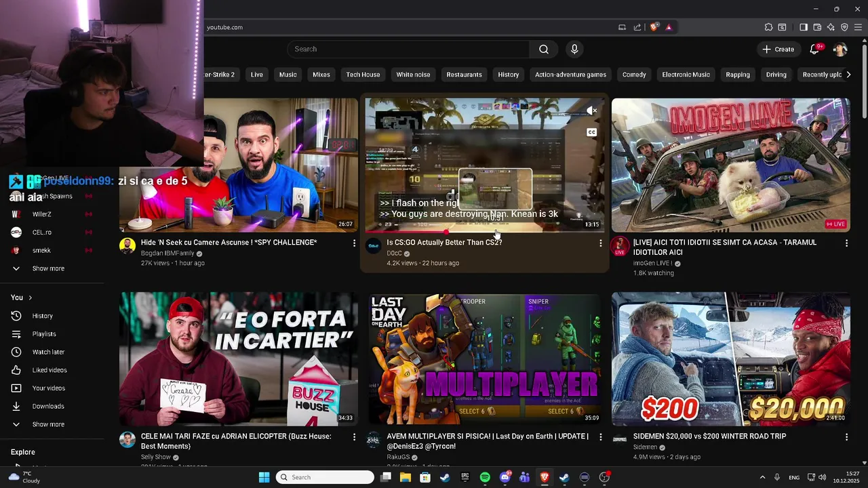This screenshot has width=868, height=488.
Task: Toggle the Brave sidebar panel
Action: pyautogui.click(x=804, y=27)
